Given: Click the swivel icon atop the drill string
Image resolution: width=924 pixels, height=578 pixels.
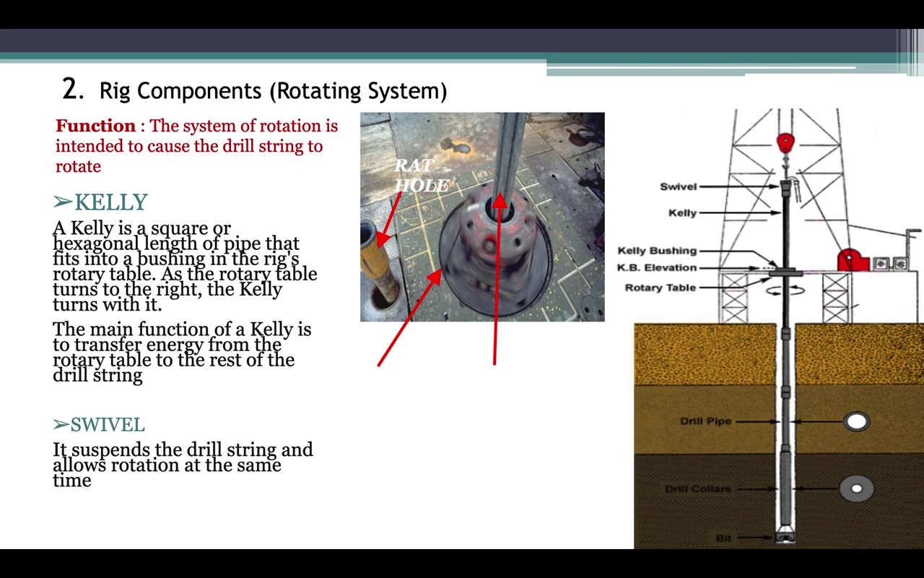Looking at the screenshot, I should [785, 186].
